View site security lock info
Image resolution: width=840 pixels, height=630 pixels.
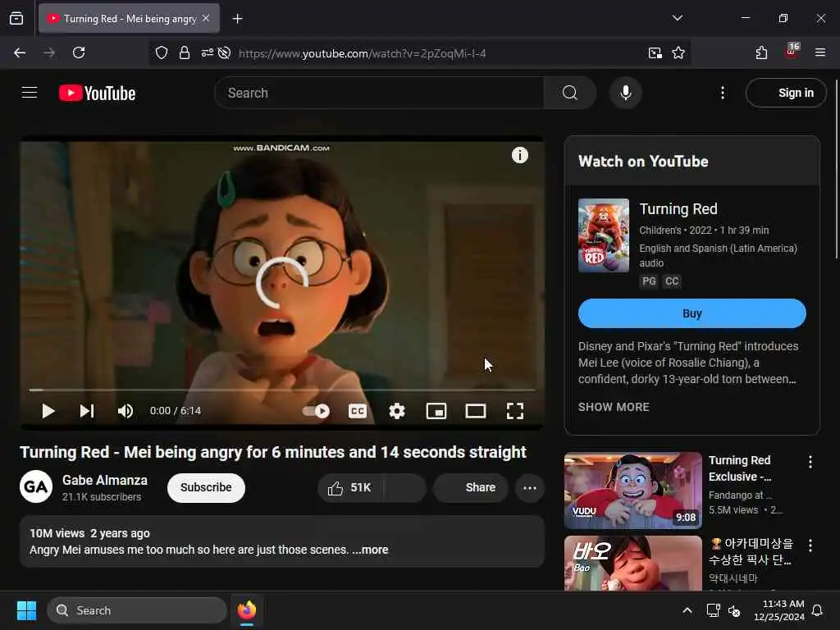click(185, 52)
